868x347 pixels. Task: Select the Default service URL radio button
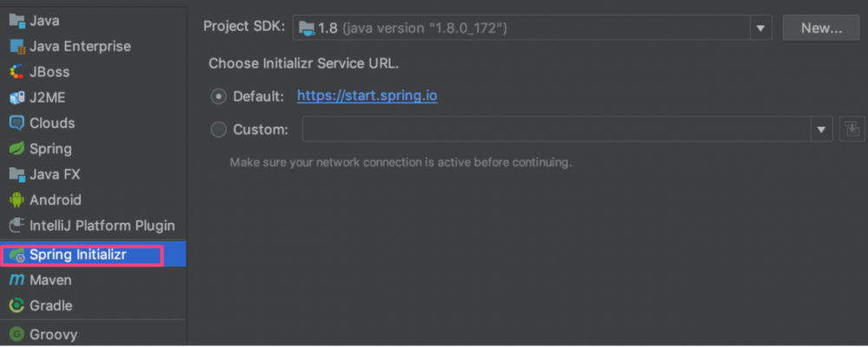coord(219,96)
